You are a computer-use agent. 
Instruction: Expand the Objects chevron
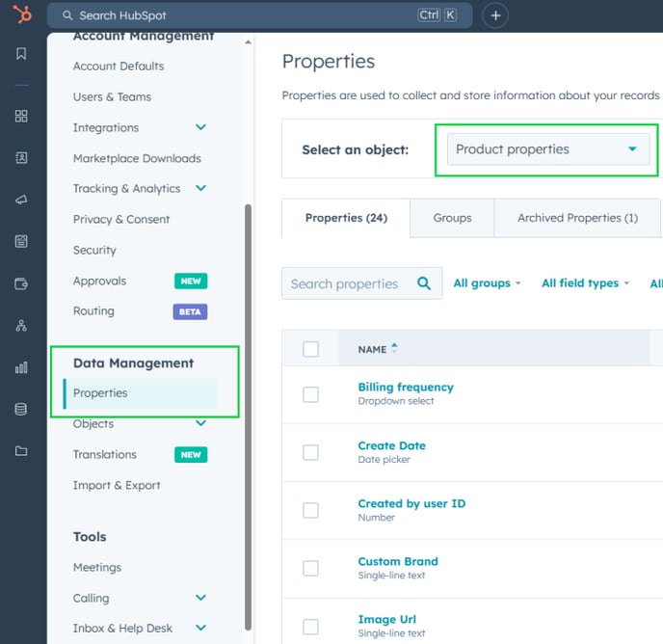click(x=200, y=423)
